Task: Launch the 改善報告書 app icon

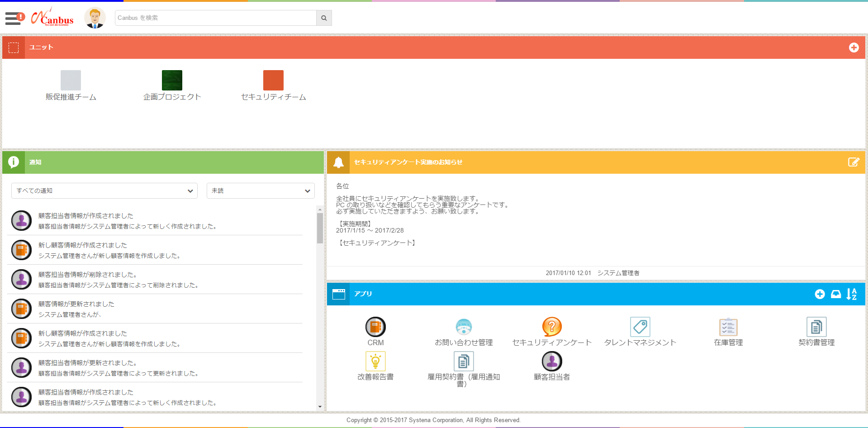Action: click(375, 361)
